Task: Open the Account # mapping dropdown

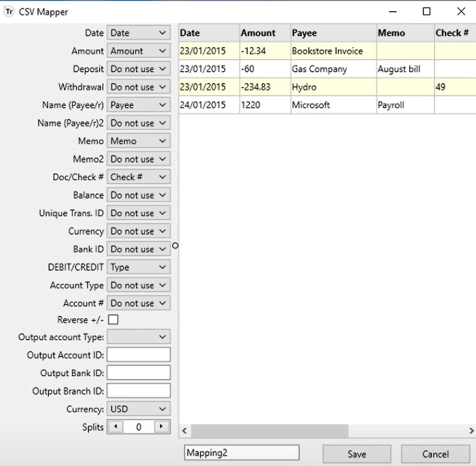Action: point(138,303)
